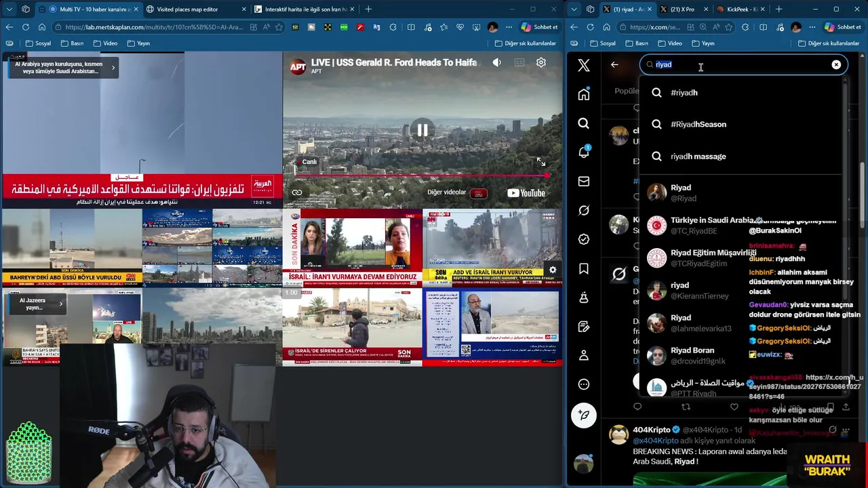
Task: Click the X logo at top of sidebar
Action: click(584, 65)
